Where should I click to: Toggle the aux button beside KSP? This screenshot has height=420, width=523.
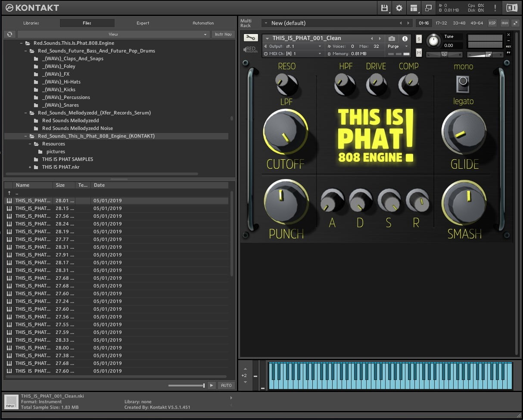click(x=504, y=23)
